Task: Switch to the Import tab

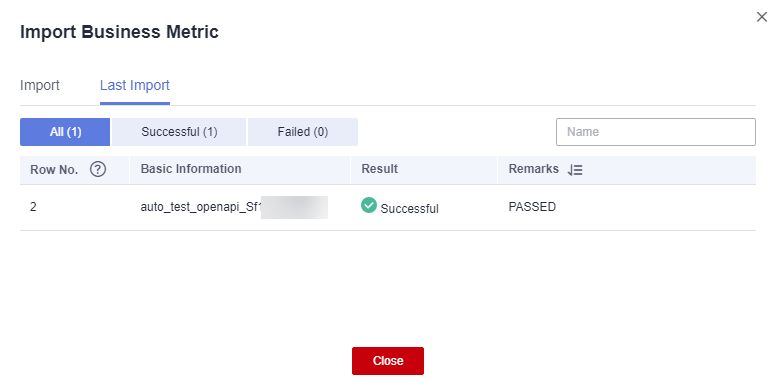Action: point(39,85)
